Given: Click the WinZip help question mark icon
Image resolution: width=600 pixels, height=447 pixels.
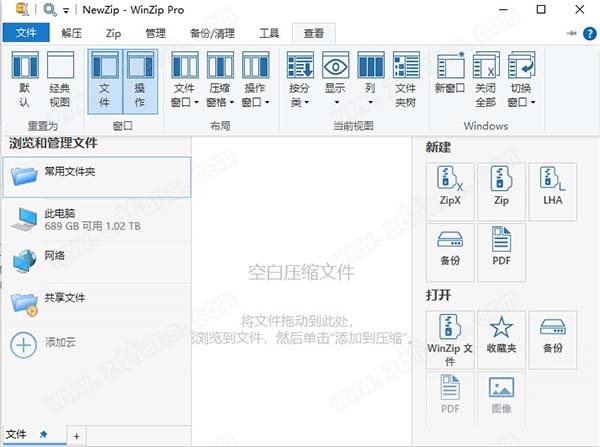Looking at the screenshot, I should pyautogui.click(x=589, y=34).
